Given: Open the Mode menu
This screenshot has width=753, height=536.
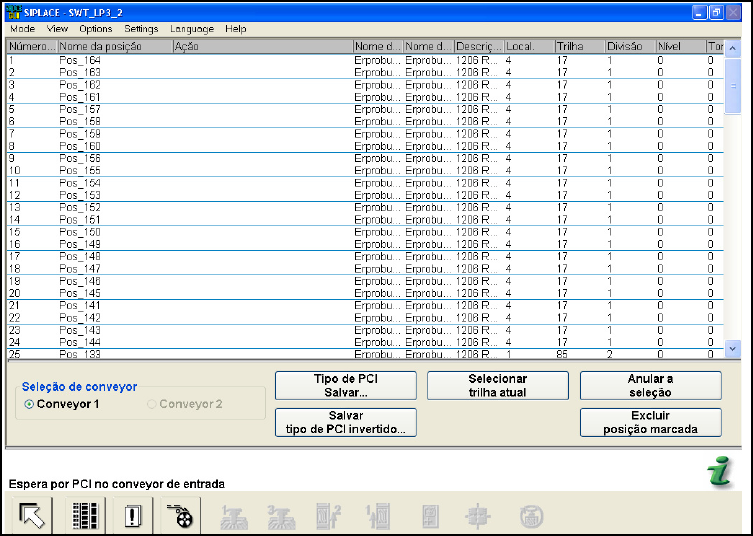Looking at the screenshot, I should pos(22,29).
